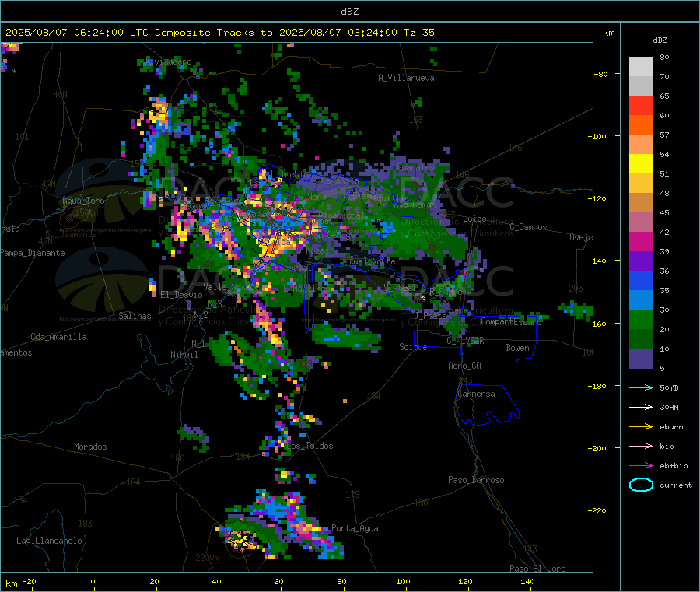
Task: Click the 'Tz 35' threshold text in the header
Action: click(x=418, y=33)
